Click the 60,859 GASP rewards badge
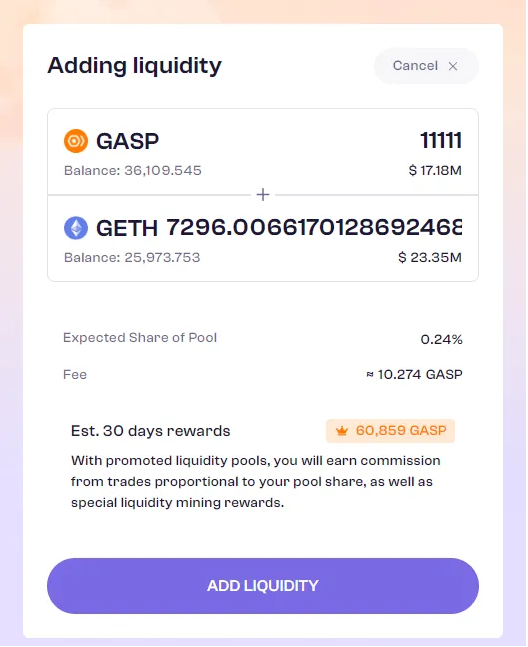Screen dimensions: 528x647 (x=390, y=431)
